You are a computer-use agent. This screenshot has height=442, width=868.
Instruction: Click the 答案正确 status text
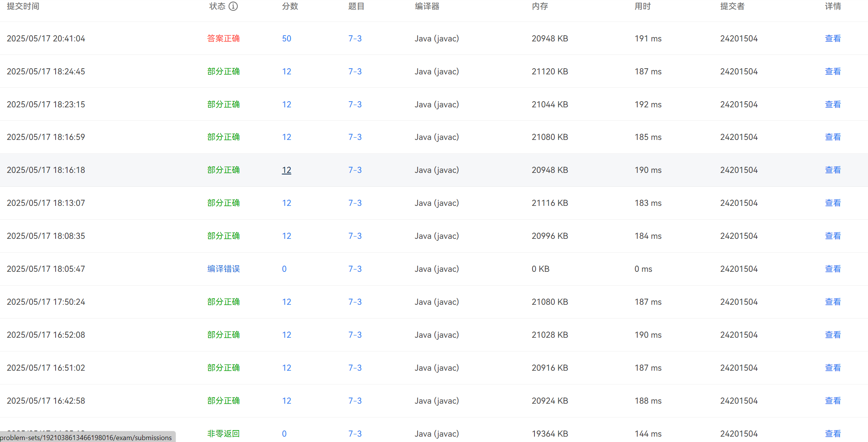223,38
